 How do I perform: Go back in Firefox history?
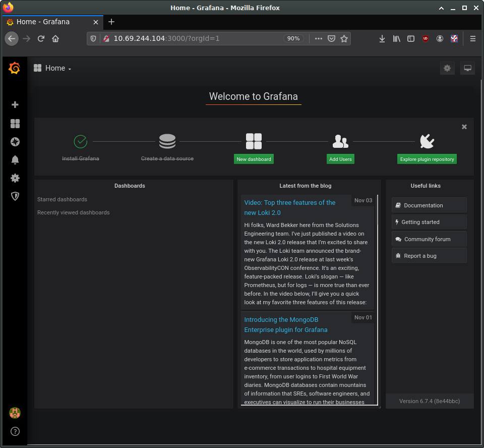[x=12, y=39]
